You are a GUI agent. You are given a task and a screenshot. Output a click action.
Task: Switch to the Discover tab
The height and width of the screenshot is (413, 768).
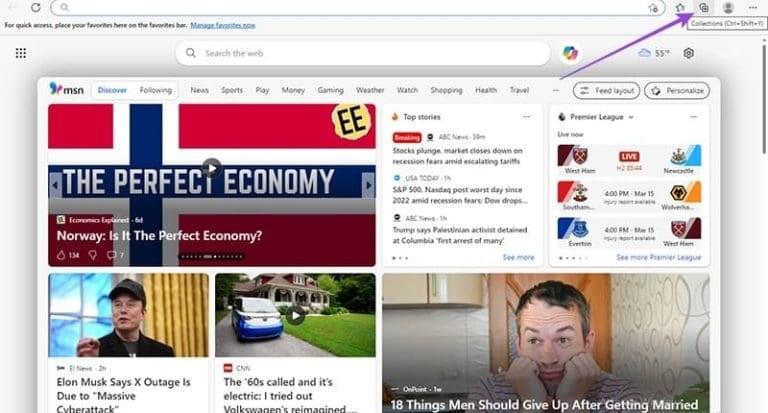[x=112, y=90]
